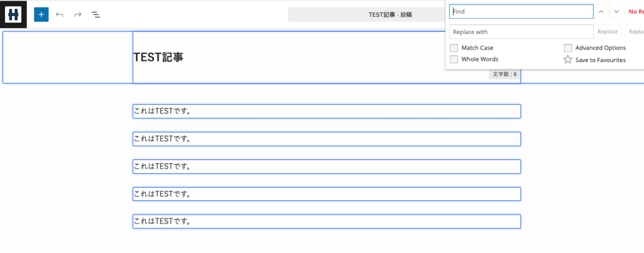Click the 文字数 : 6 character count badge
Screen dimensions: 644x253
504,74
